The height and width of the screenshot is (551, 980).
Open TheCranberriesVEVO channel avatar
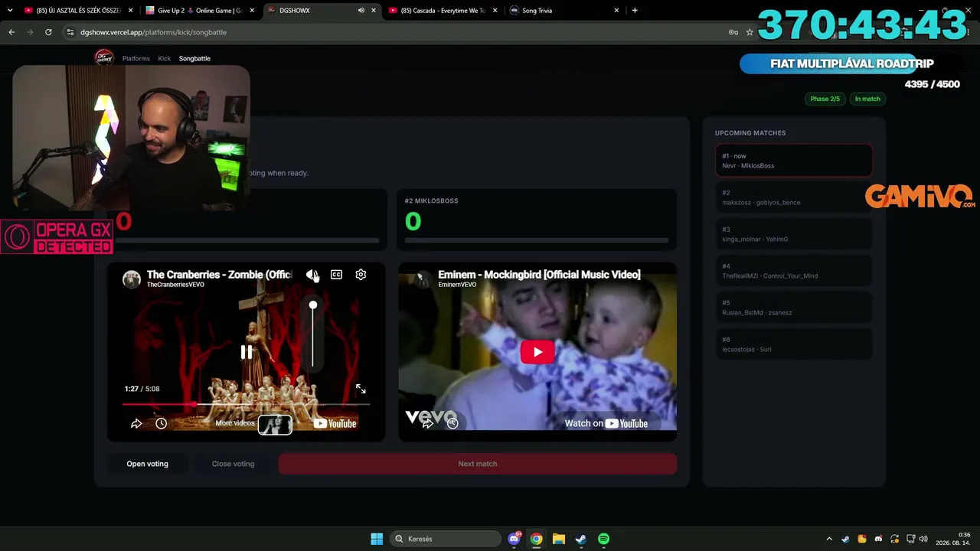click(x=132, y=279)
